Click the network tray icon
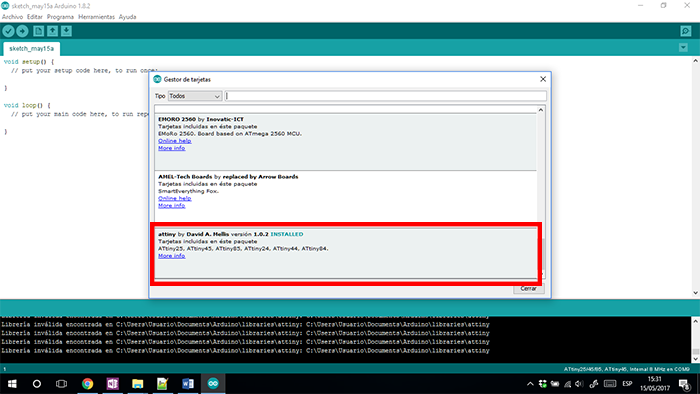 point(567,384)
